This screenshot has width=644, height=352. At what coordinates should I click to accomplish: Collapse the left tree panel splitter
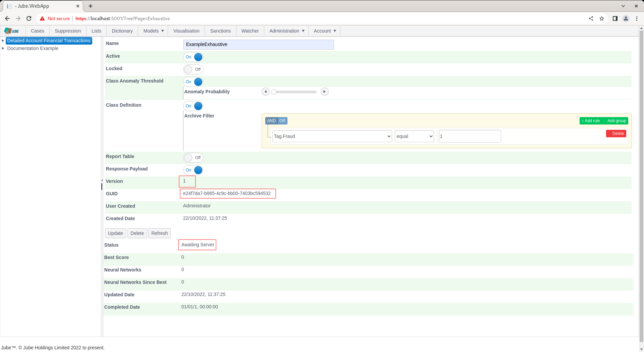point(102,181)
